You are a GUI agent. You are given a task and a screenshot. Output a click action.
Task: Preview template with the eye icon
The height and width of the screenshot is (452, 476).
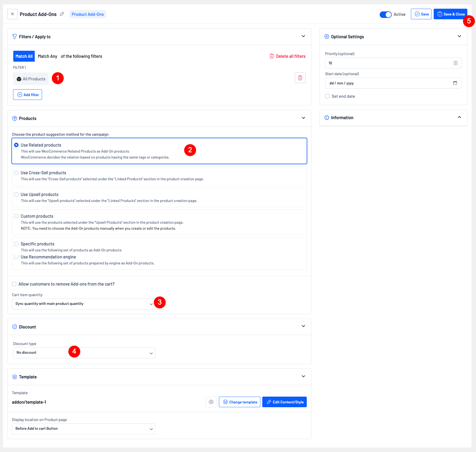tap(211, 402)
